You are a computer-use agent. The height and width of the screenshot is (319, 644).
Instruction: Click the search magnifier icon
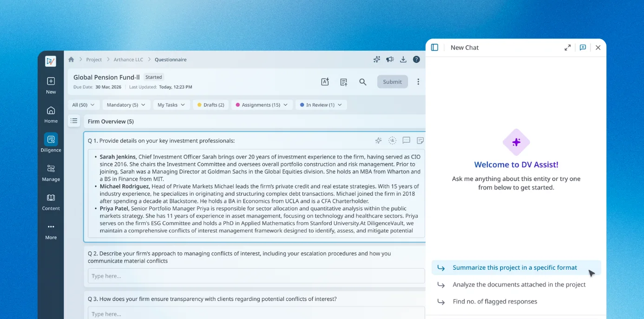(x=363, y=82)
